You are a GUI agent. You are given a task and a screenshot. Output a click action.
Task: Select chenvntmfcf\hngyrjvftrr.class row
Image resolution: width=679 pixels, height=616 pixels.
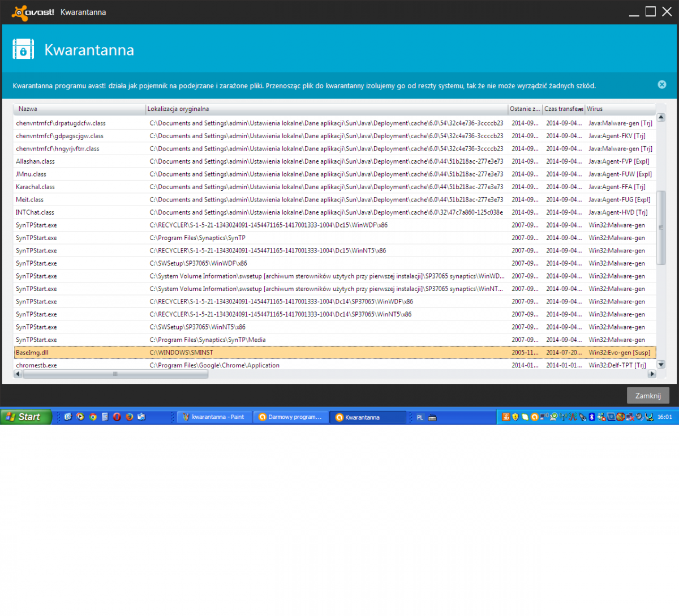[335, 148]
